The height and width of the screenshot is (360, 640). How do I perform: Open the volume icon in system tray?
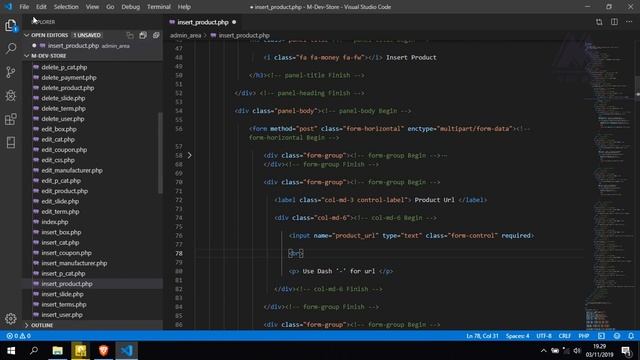[577, 351]
